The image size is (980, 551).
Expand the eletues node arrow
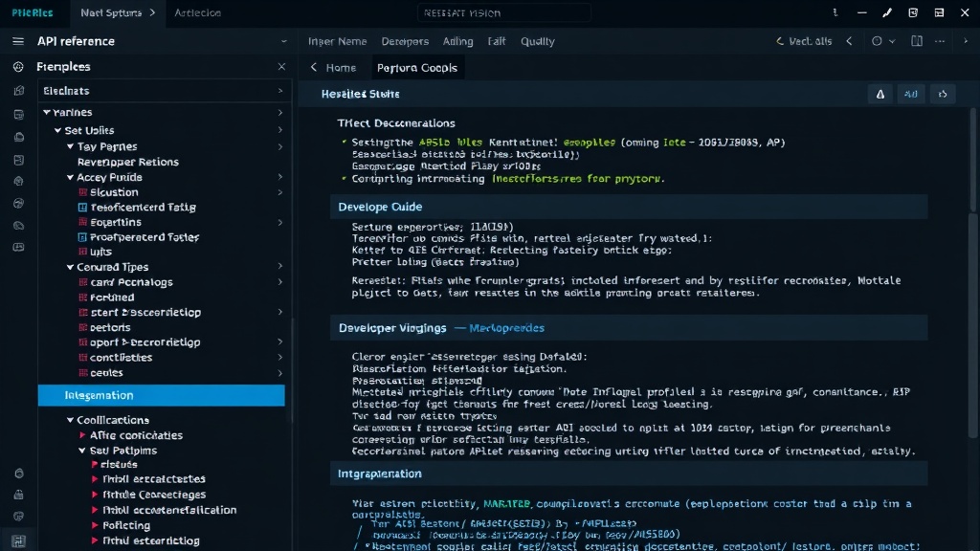(x=95, y=464)
